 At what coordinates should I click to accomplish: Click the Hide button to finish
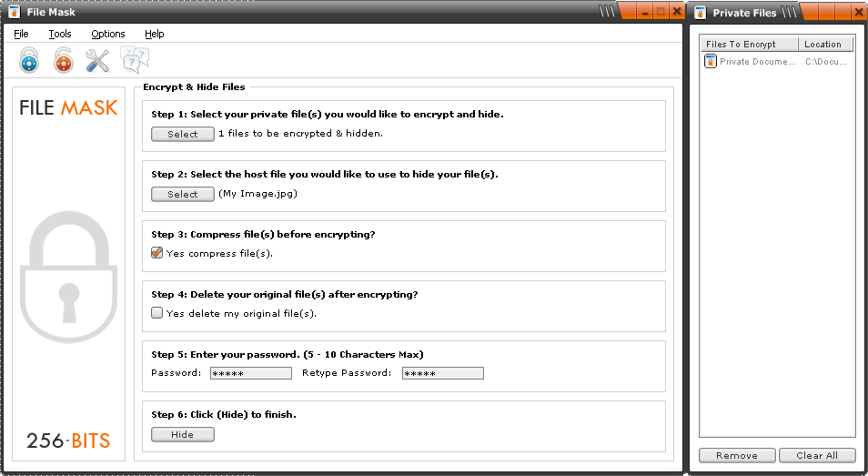click(x=183, y=434)
